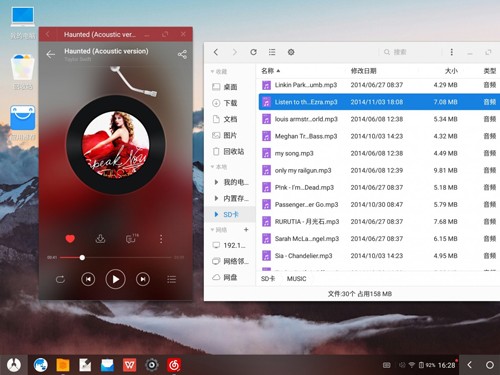This screenshot has height=375, width=500.
Task: Open the mail app from taskbar
Action: (x=107, y=365)
